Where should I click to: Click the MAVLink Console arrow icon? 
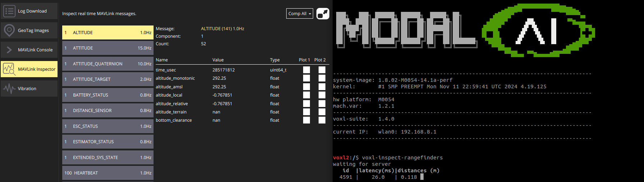click(9, 50)
